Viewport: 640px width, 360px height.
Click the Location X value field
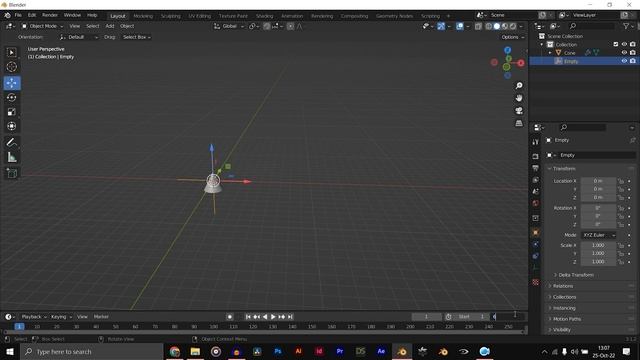pyautogui.click(x=598, y=181)
